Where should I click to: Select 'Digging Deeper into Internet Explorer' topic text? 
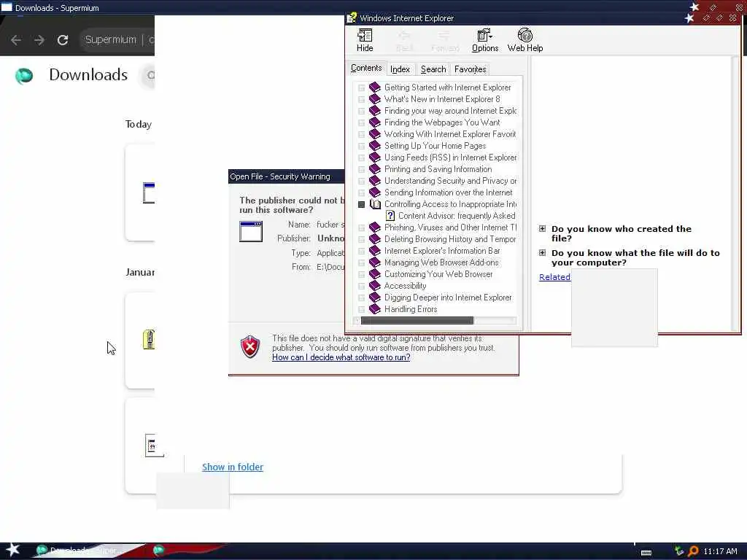pyautogui.click(x=448, y=297)
